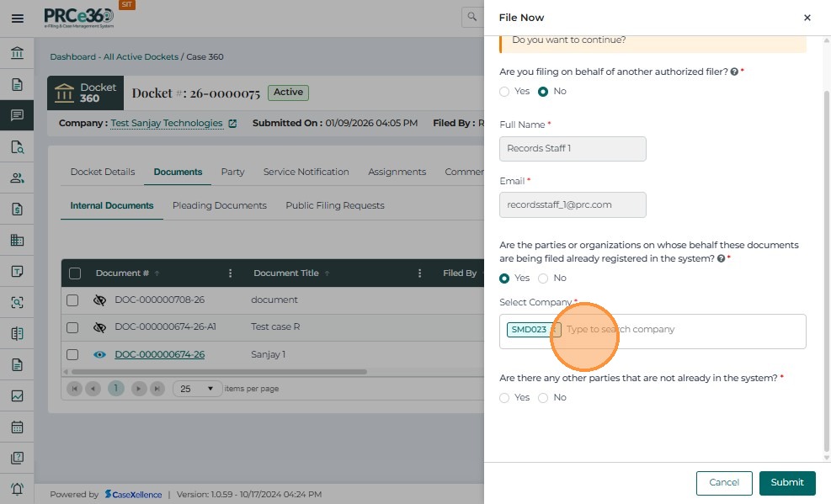Open the Service Notification tab
831x504 pixels.
tap(306, 172)
